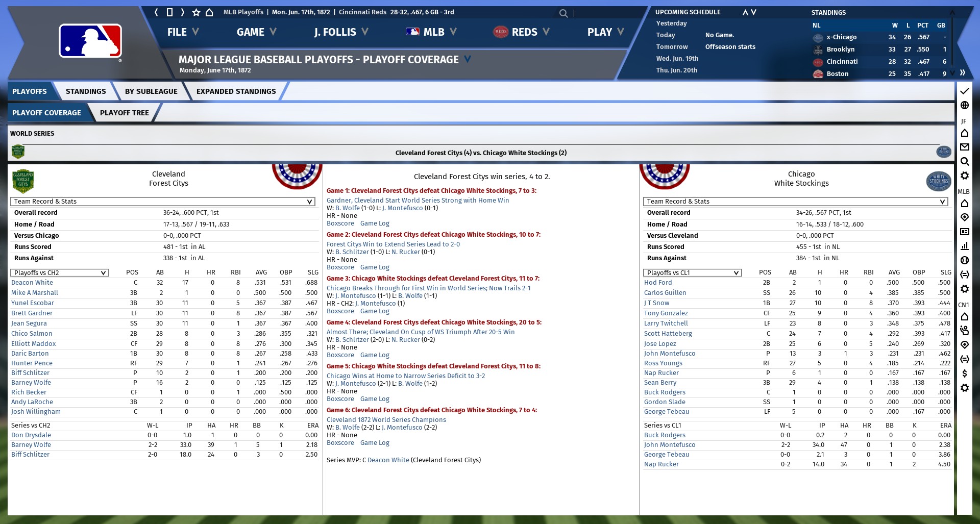Open the PLAY menu
This screenshot has width=980, height=524.
click(x=605, y=32)
